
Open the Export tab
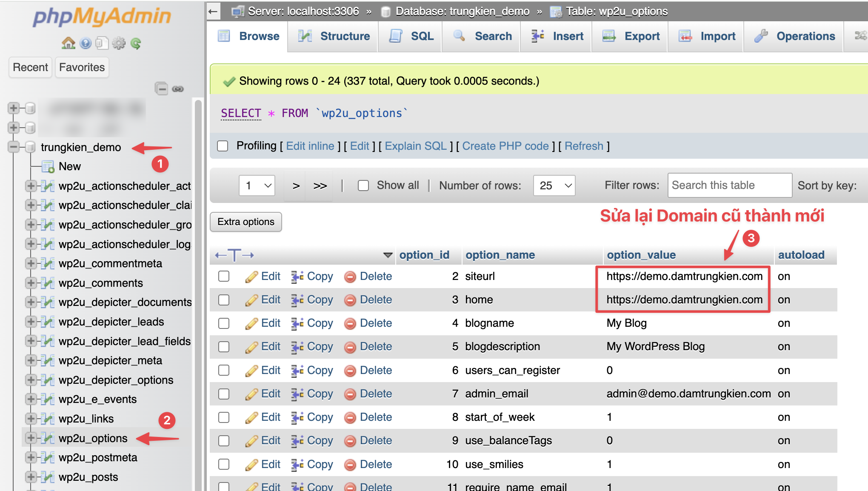point(631,37)
